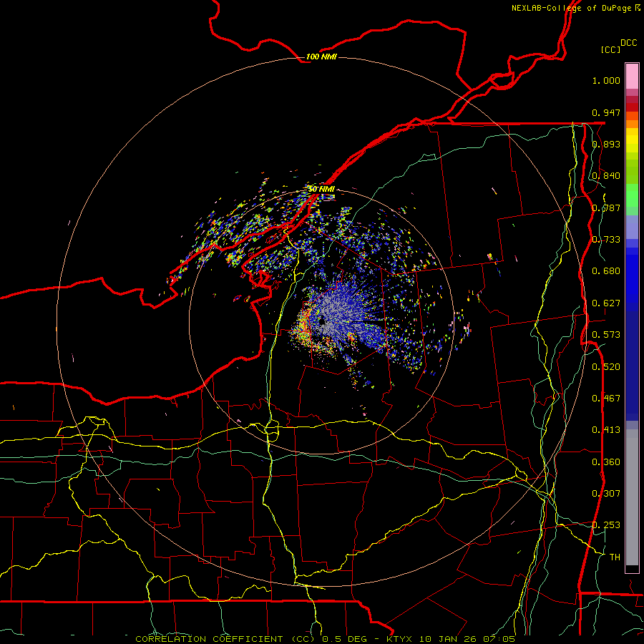Click the 0.840 color scale value

click(x=606, y=176)
